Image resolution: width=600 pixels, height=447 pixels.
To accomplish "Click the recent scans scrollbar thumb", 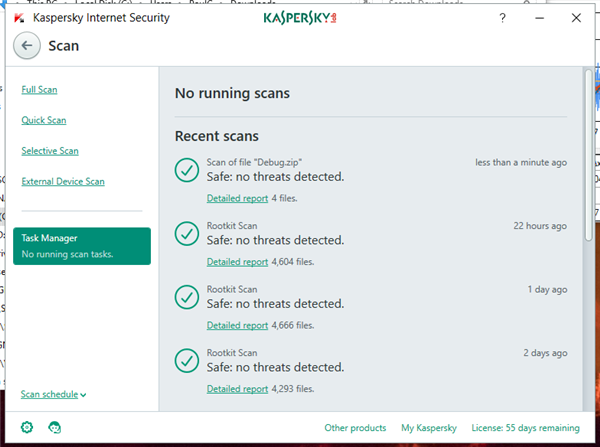I will (x=589, y=155).
